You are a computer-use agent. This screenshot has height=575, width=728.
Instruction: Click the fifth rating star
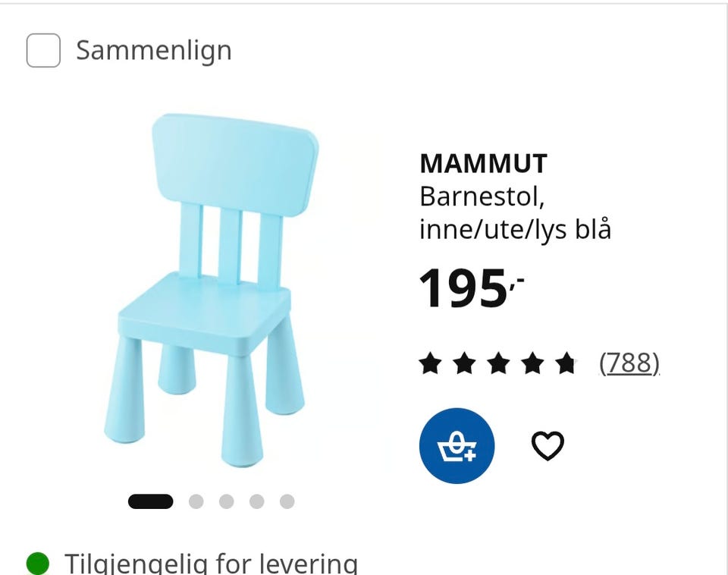coord(566,363)
